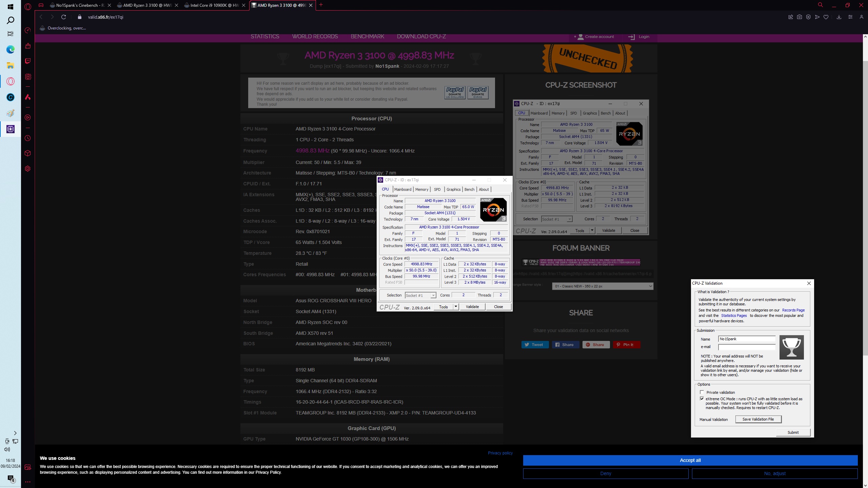Switch to No1Spank's Cinebench browser tab
Screen dimensions: 868x488
[x=80, y=5]
